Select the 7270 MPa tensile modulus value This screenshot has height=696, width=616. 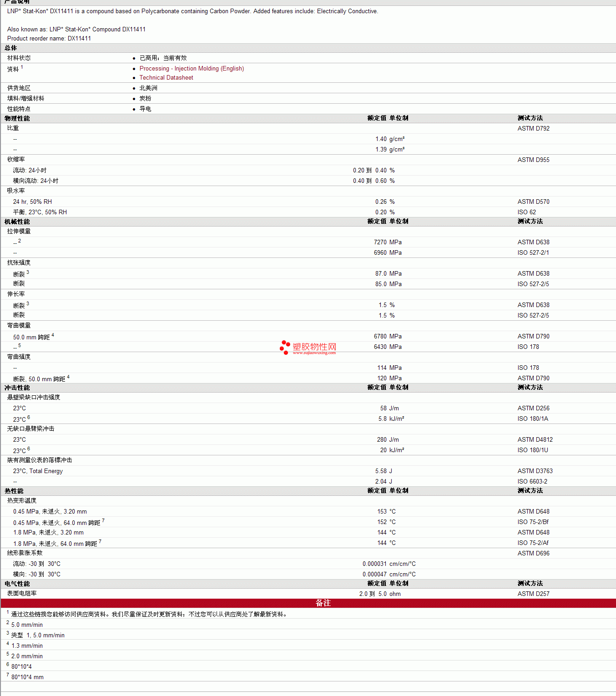(388, 242)
